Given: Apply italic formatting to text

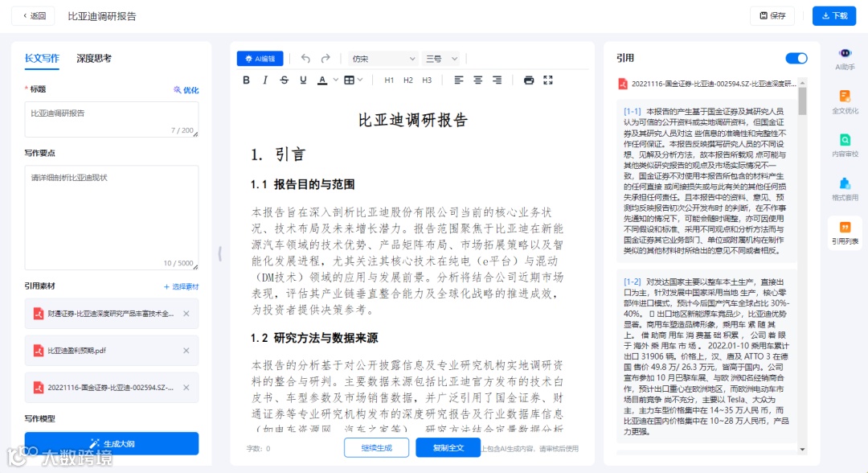Looking at the screenshot, I should pyautogui.click(x=265, y=80).
